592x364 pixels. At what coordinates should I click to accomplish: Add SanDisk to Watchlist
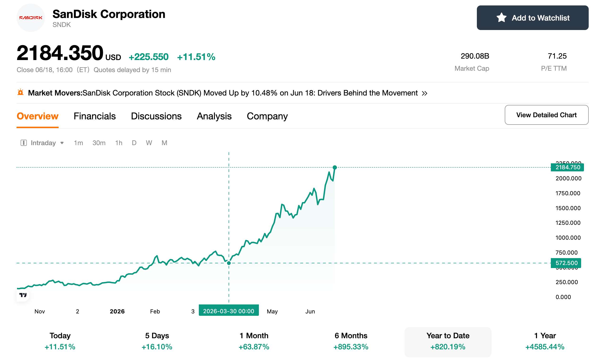[x=532, y=18]
